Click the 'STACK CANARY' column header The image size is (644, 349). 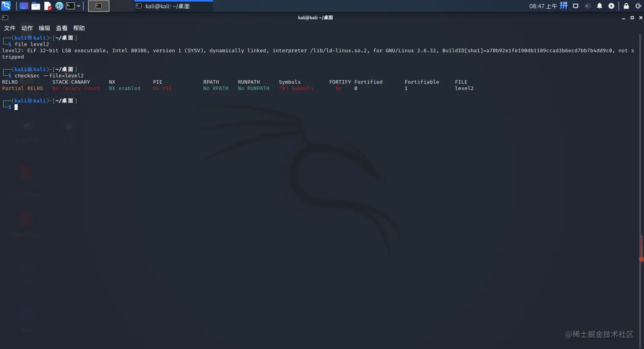click(x=71, y=82)
